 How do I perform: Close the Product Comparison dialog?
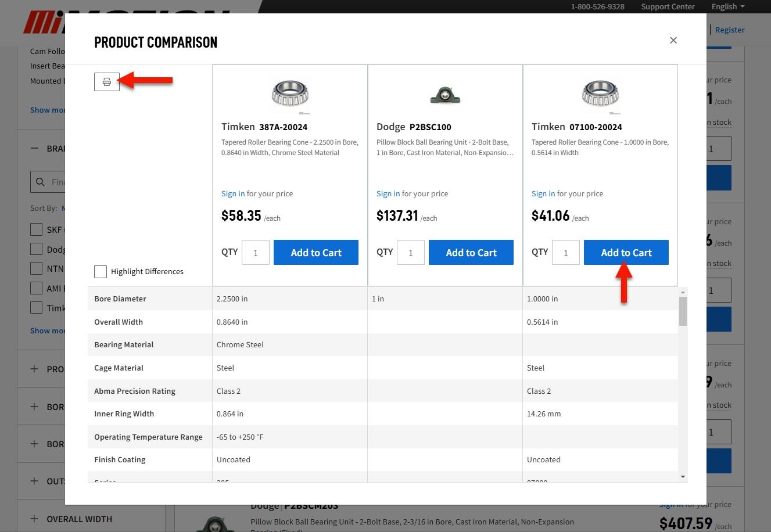coord(673,40)
